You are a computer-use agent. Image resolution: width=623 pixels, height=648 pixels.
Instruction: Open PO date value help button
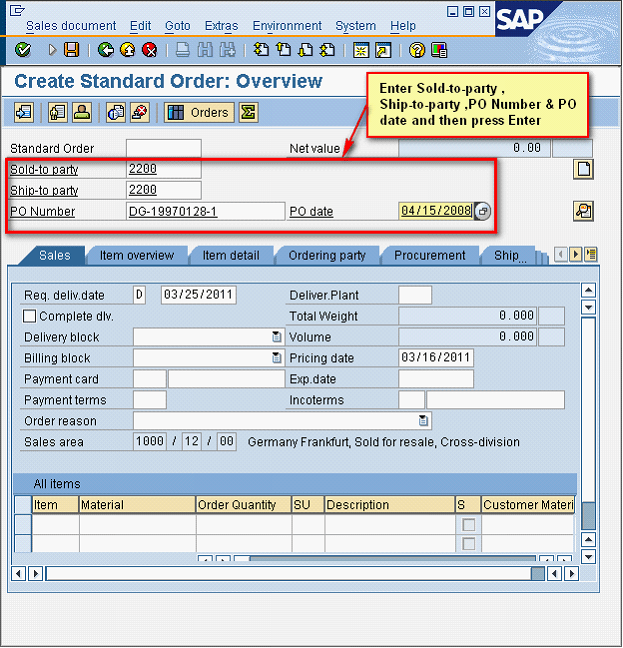click(x=483, y=211)
